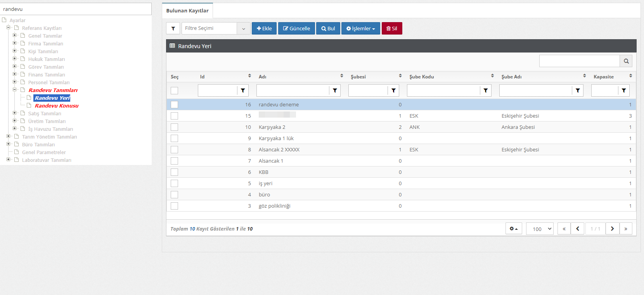This screenshot has height=295, width=644.
Task: Jump to the last page double arrow
Action: tap(626, 229)
